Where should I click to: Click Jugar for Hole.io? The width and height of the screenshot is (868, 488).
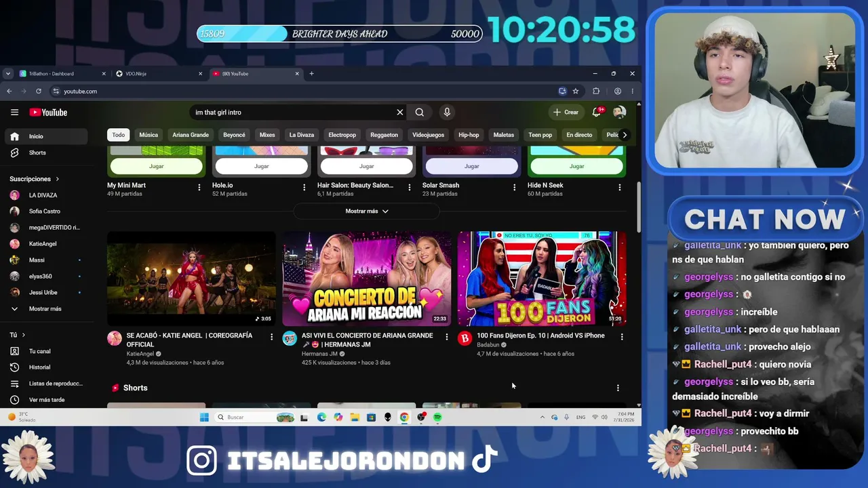tap(262, 166)
